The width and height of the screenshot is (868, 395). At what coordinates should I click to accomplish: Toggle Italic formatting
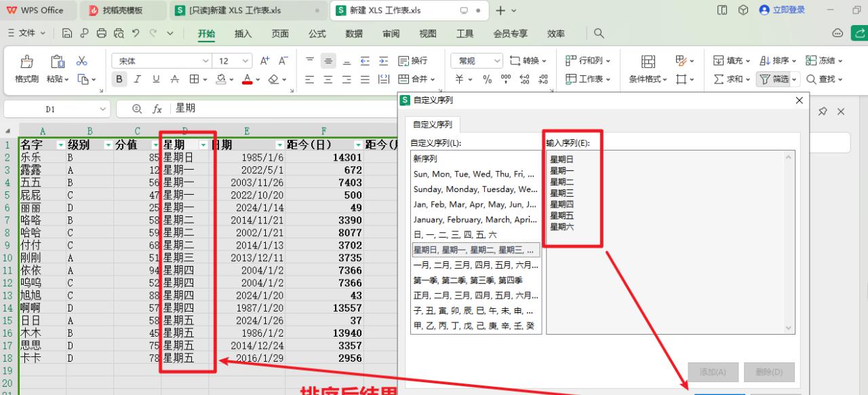click(x=138, y=79)
